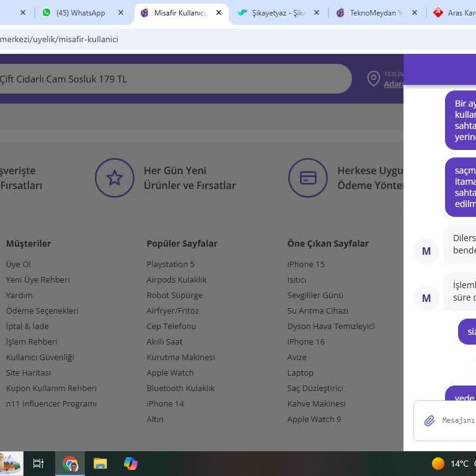
Task: Close the Misafir Kullanıcı tab
Action: point(219,13)
